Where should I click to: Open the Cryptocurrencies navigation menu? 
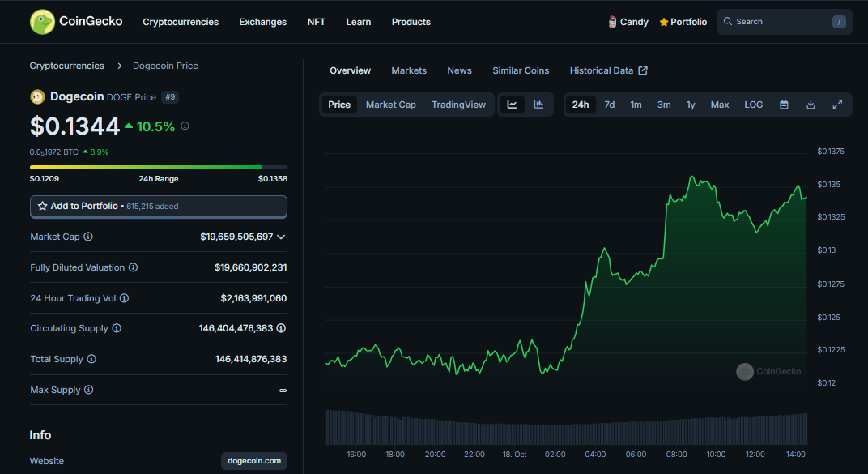(181, 22)
